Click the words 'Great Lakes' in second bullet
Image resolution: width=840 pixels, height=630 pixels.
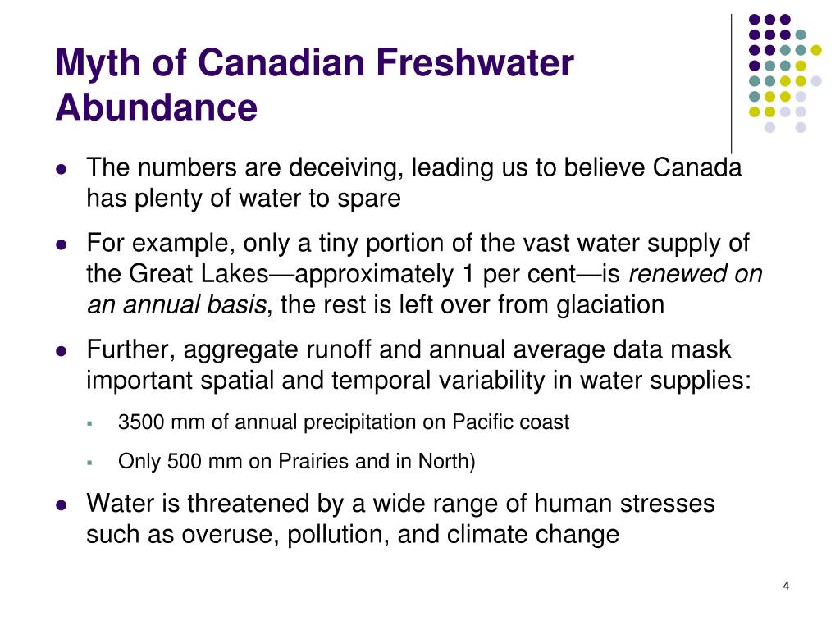[199, 274]
